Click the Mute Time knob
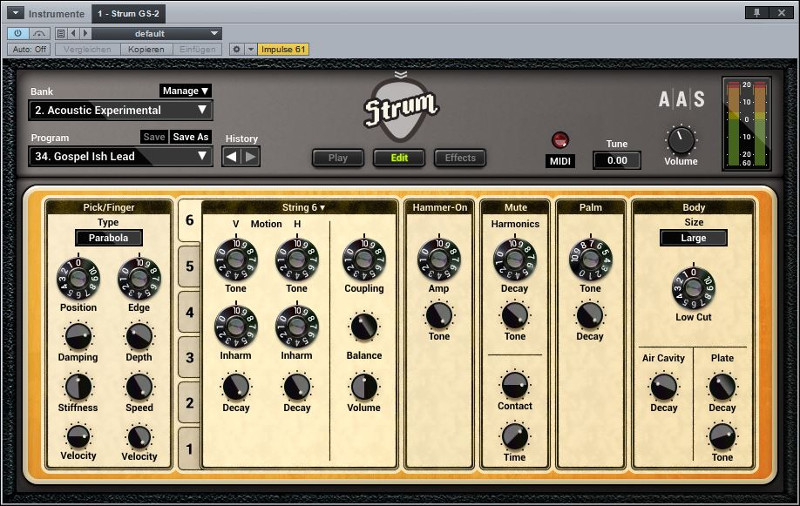Screen dimensions: 800x506 tap(515, 436)
